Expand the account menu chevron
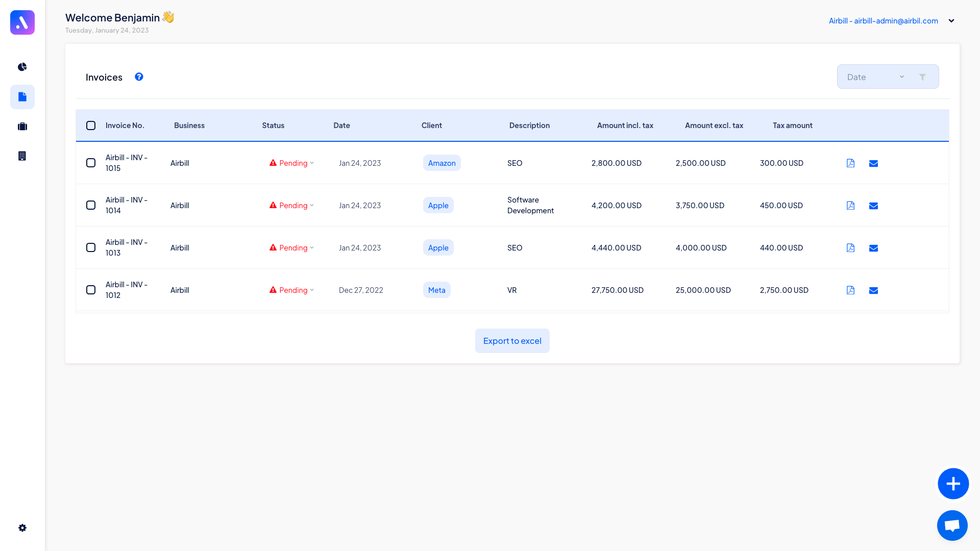 pos(951,21)
